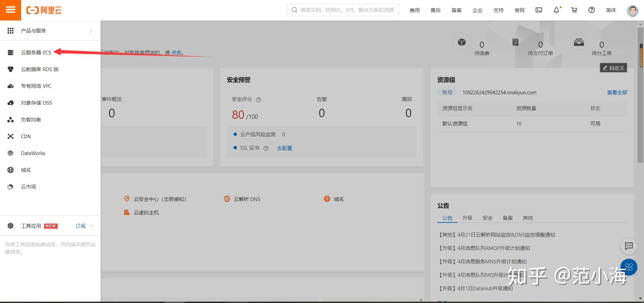This screenshot has width=644, height=303.
Task: Open the user avatar menu
Action: point(633,11)
